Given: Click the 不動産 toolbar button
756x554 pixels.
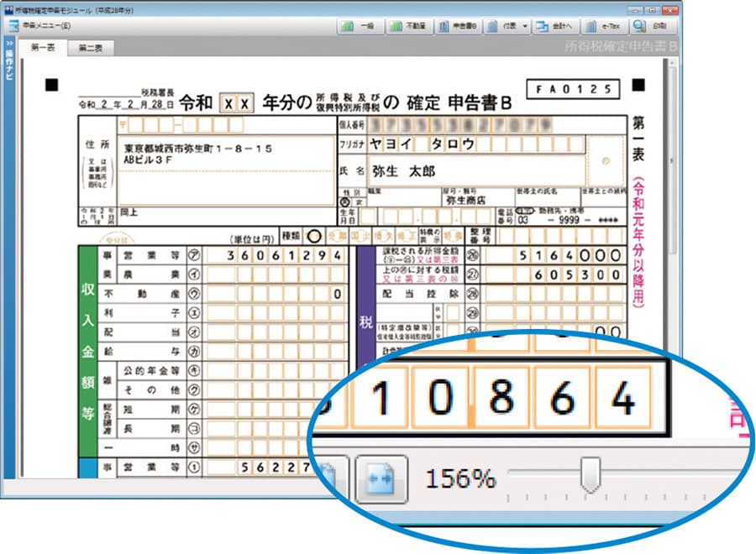Looking at the screenshot, I should click(x=409, y=26).
